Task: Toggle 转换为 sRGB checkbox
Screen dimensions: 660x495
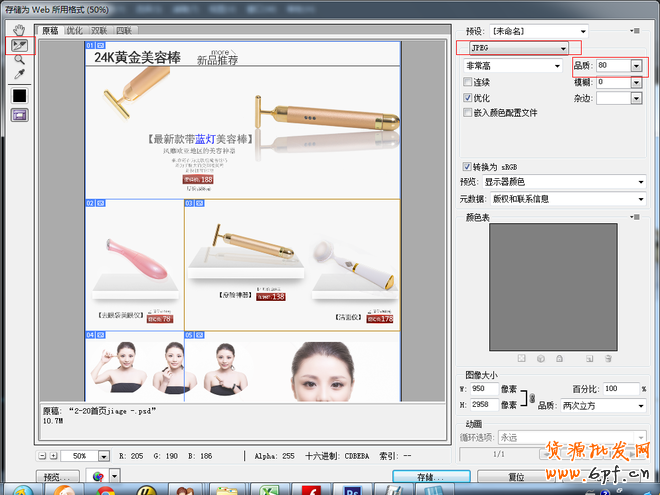Action: (468, 166)
